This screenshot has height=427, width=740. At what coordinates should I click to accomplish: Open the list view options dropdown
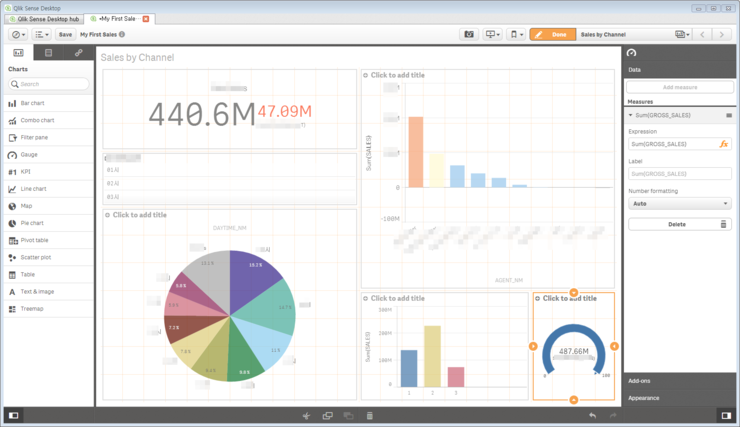point(42,34)
